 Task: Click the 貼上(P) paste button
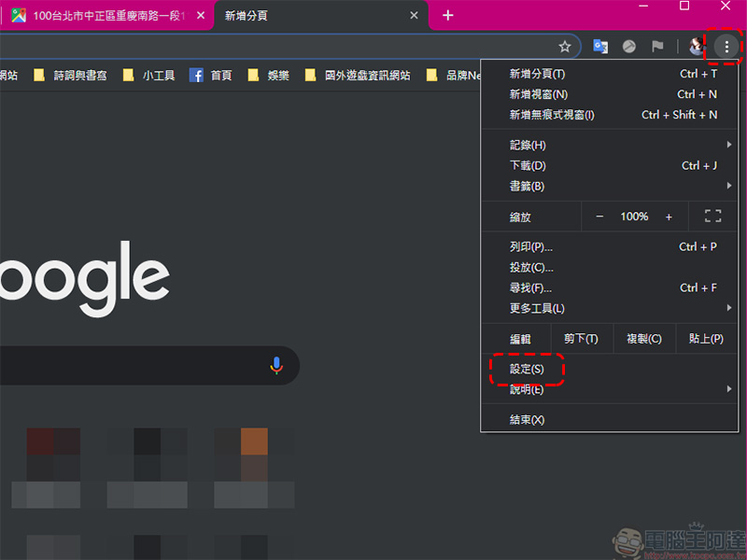pyautogui.click(x=705, y=339)
